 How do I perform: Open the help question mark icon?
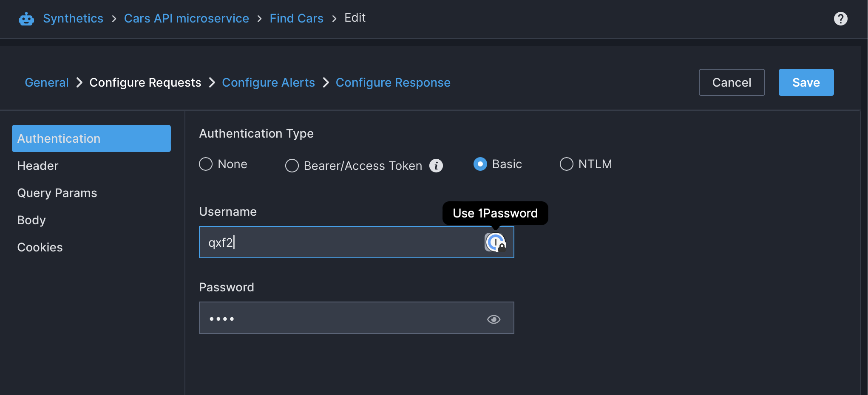tap(840, 19)
